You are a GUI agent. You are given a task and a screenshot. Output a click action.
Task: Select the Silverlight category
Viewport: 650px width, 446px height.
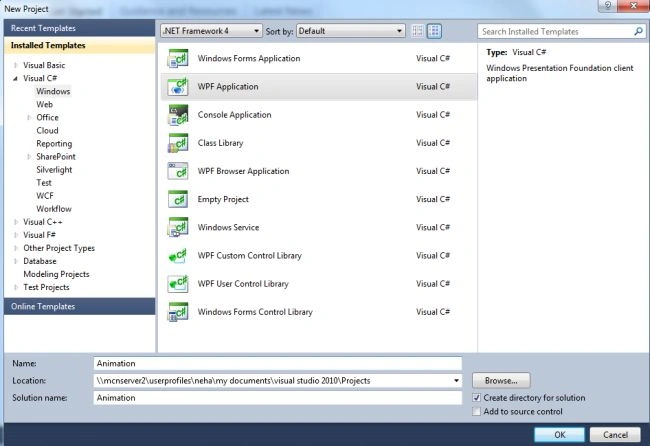coord(54,170)
